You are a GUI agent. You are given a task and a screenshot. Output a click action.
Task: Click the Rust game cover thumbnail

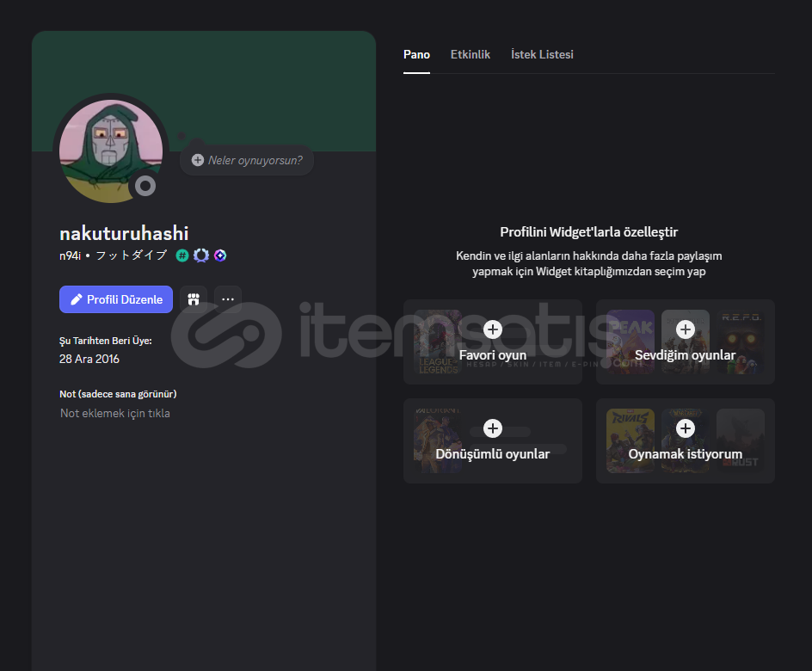coord(741,441)
